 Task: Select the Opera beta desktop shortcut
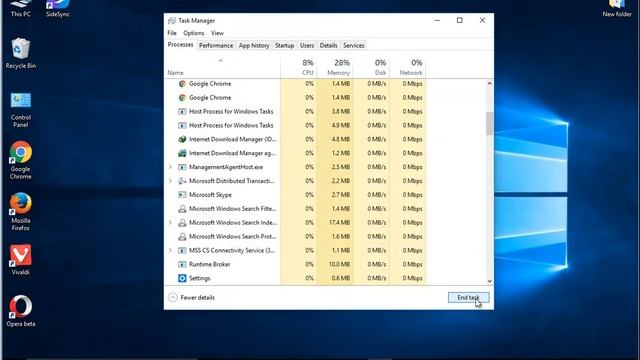click(20, 311)
